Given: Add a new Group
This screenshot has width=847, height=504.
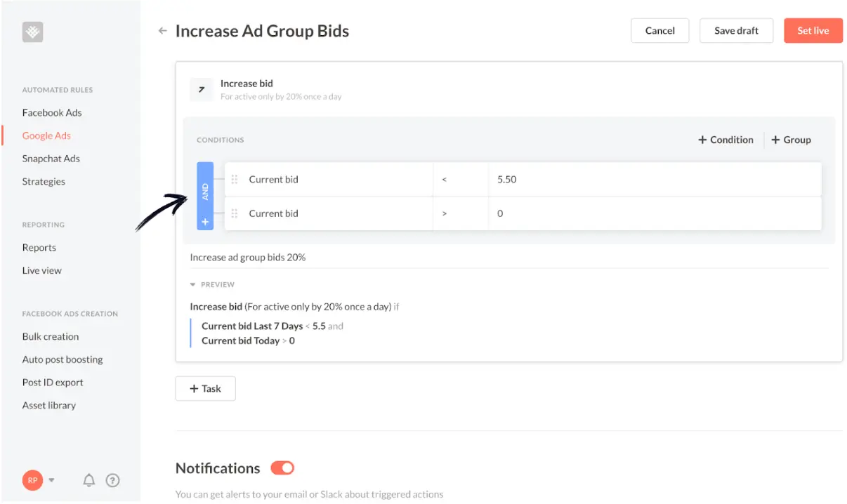Looking at the screenshot, I should coord(791,139).
